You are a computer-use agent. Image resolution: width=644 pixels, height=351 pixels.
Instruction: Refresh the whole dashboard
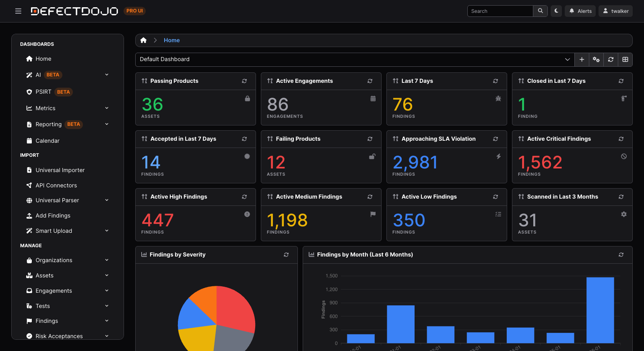tap(611, 60)
